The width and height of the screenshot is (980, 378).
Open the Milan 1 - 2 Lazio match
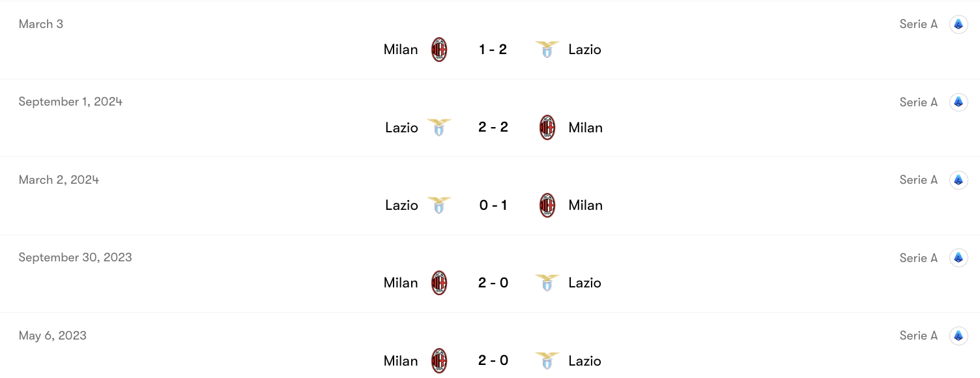tap(493, 49)
